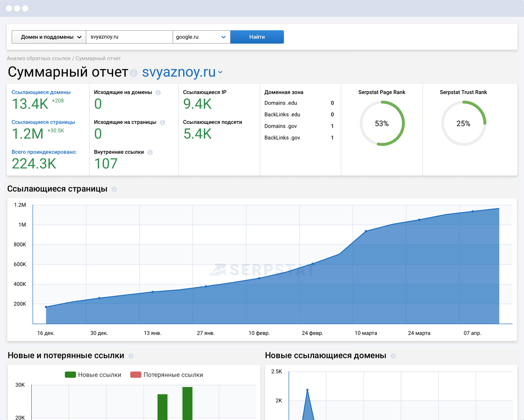
Task: Click info icon beside Исходящие на домены
Action: 158,93
